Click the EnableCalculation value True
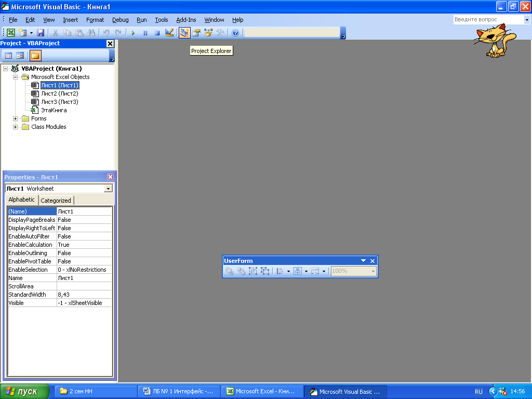Screen dimensions: 532x399 84,245
